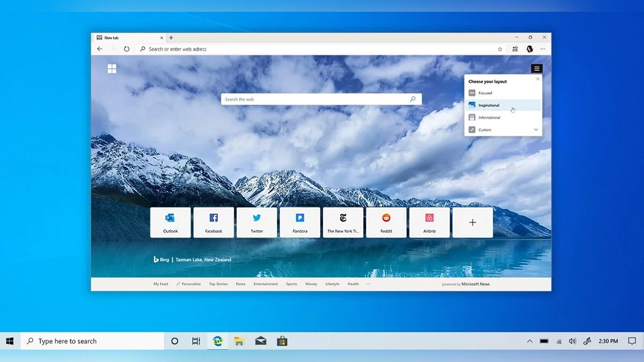Expand the Custom layout chevron

point(536,130)
